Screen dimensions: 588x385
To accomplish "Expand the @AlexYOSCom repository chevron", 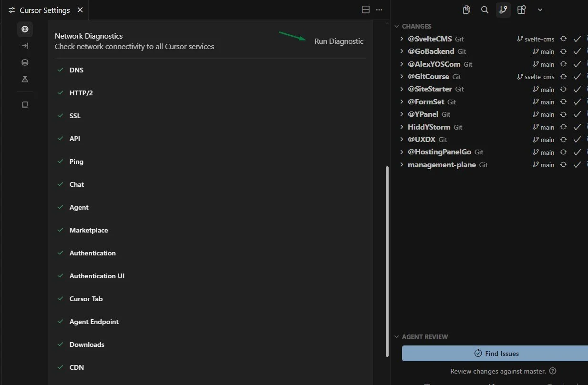I will click(x=402, y=64).
